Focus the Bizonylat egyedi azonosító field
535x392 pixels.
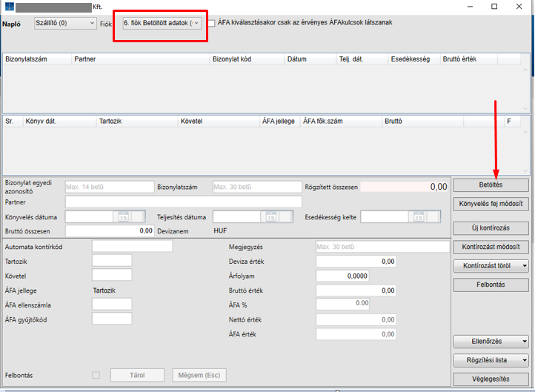(110, 187)
